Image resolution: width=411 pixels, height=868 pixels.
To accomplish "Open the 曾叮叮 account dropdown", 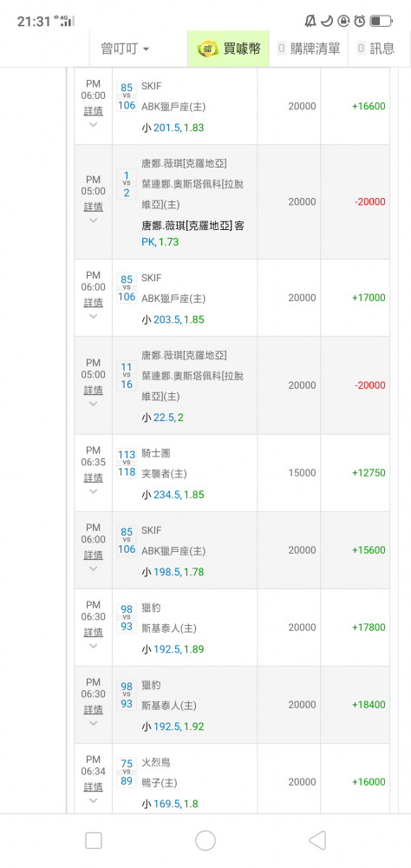I will [x=125, y=49].
